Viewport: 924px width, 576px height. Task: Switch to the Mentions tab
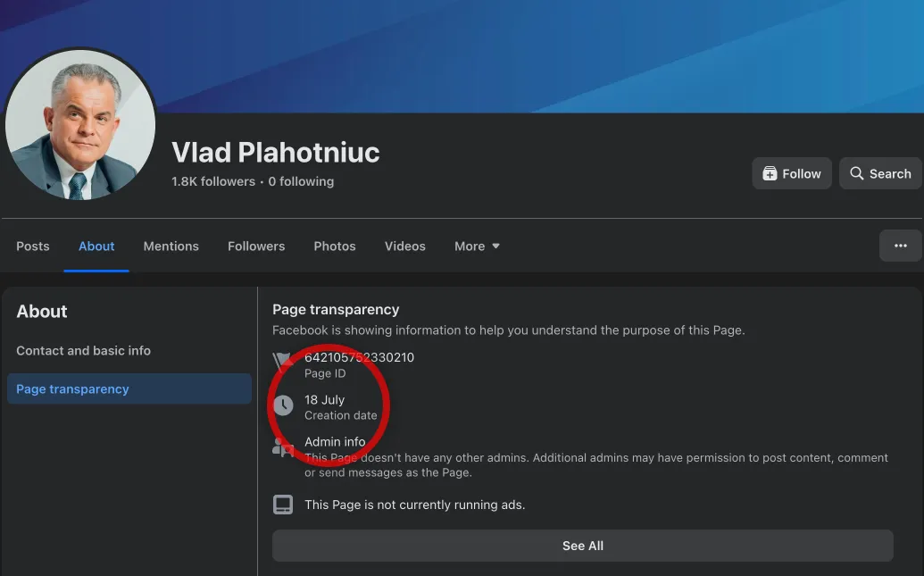pyautogui.click(x=171, y=246)
